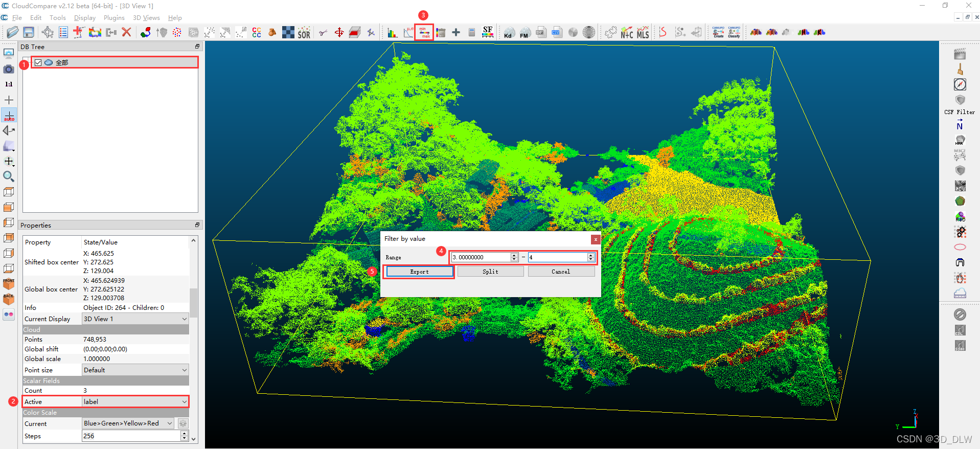
Task: Open the color scale editor gear button
Action: pos(183,423)
